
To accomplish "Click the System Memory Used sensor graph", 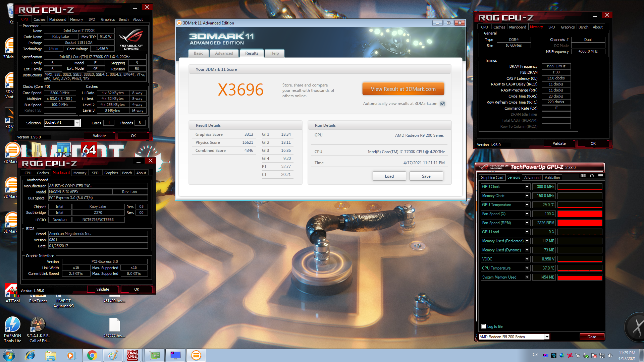I will (x=580, y=277).
